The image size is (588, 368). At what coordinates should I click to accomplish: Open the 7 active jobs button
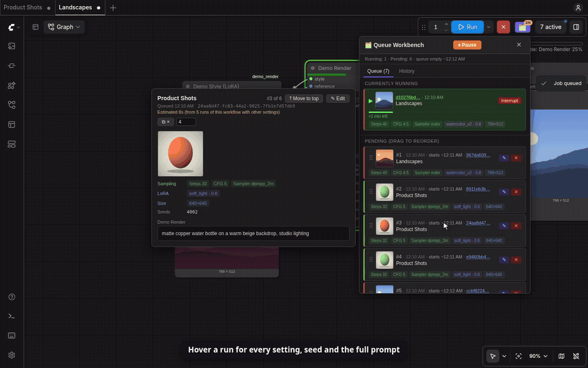(551, 27)
